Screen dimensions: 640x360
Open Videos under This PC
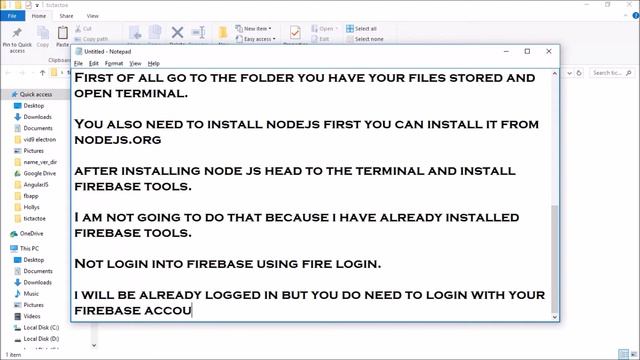tap(32, 316)
